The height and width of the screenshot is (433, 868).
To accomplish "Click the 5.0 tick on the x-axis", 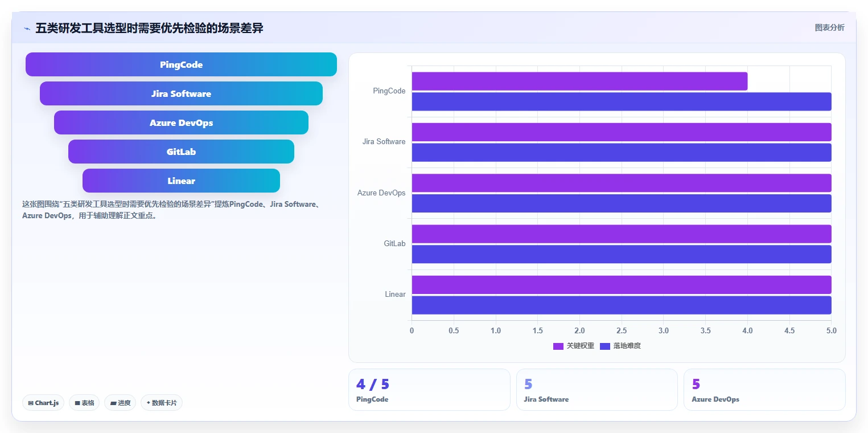I will [x=832, y=330].
